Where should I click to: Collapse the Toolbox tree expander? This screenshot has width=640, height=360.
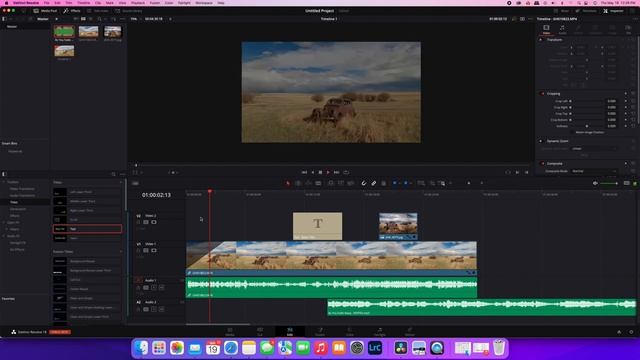(4, 182)
